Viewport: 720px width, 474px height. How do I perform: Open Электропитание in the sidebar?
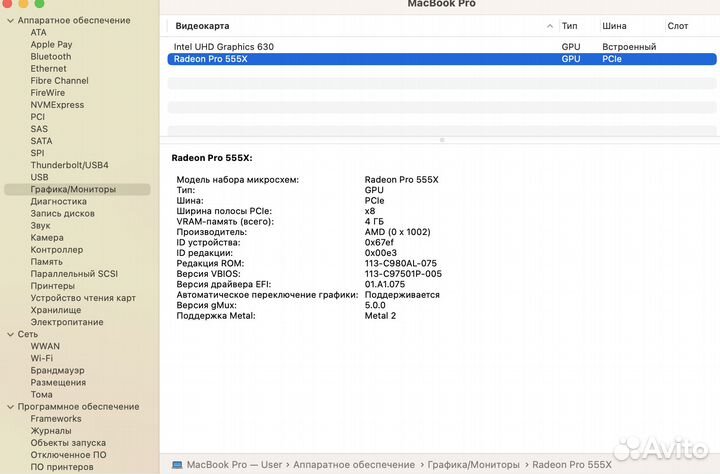(67, 322)
